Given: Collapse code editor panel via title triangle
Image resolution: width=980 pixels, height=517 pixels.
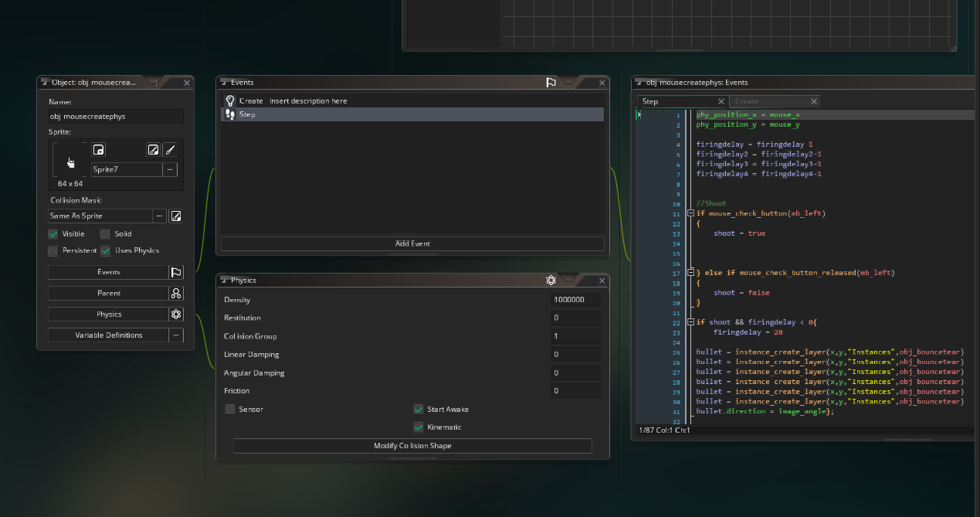Looking at the screenshot, I should coord(639,82).
